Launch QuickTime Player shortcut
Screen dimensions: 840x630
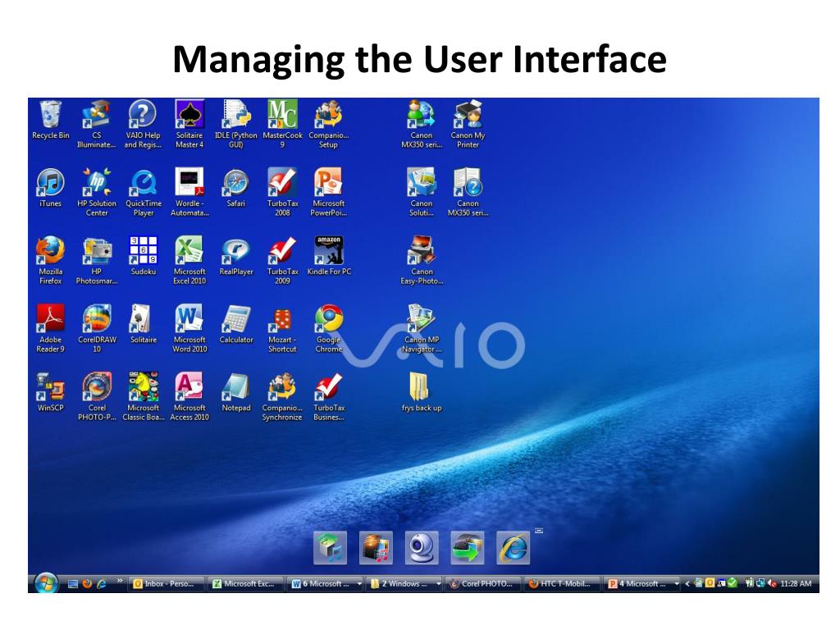pyautogui.click(x=143, y=192)
